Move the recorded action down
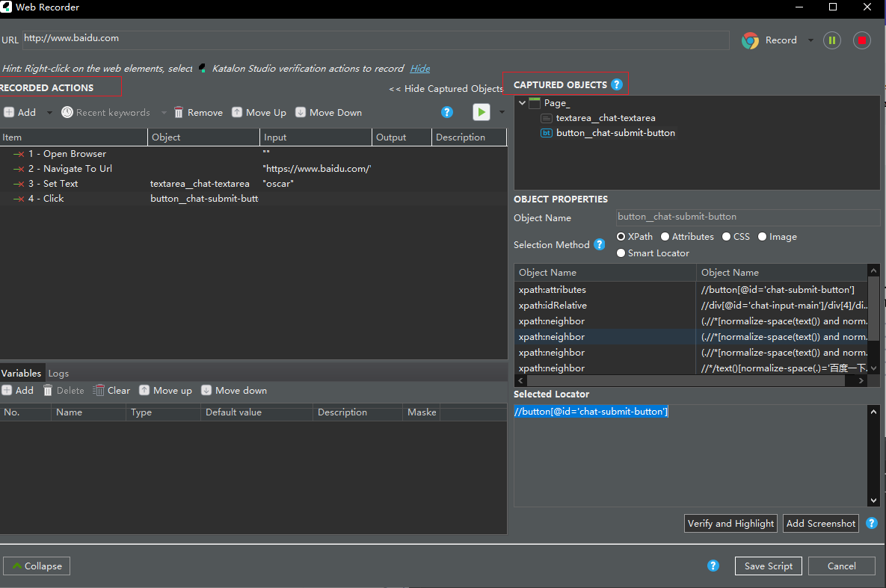886x588 pixels. coord(329,112)
